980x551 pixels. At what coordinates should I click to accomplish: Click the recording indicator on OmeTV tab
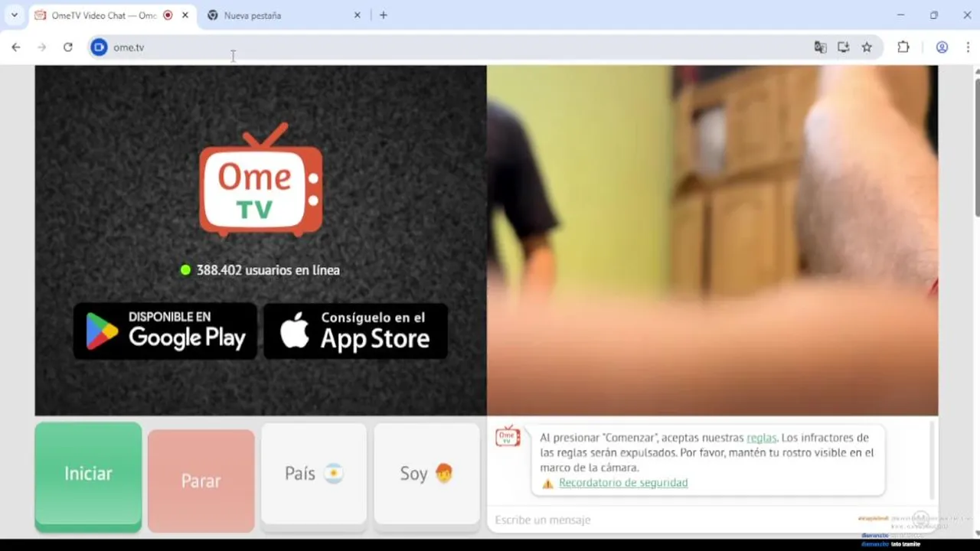(168, 15)
